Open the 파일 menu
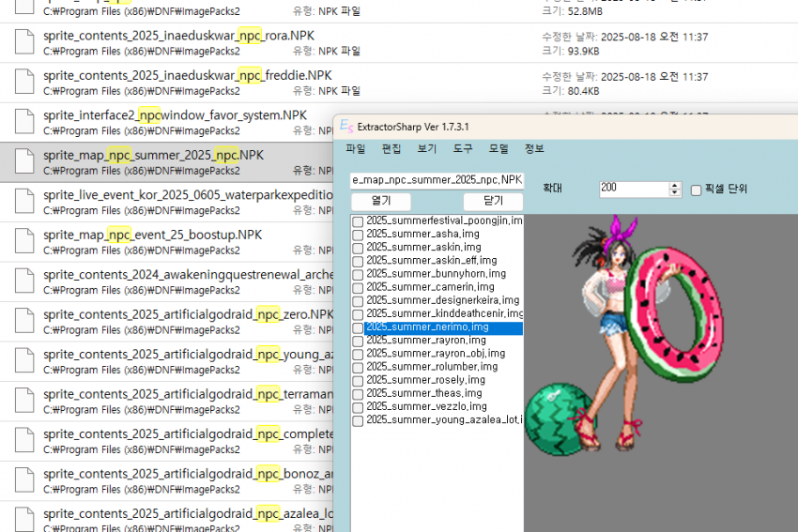 click(x=356, y=149)
